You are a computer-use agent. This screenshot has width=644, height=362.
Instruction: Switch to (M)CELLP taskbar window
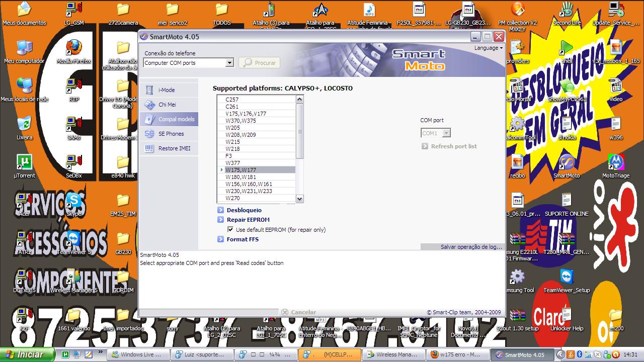click(330, 354)
